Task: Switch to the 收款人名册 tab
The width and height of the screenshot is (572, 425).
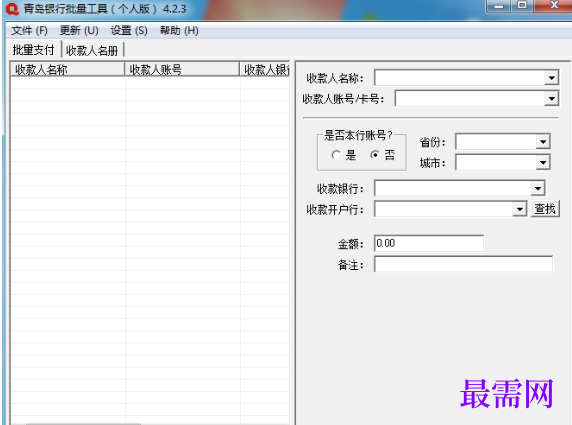Action: [92, 50]
